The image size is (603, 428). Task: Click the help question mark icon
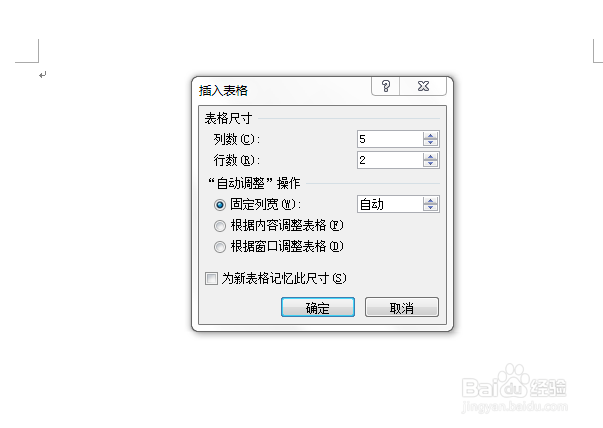(386, 86)
